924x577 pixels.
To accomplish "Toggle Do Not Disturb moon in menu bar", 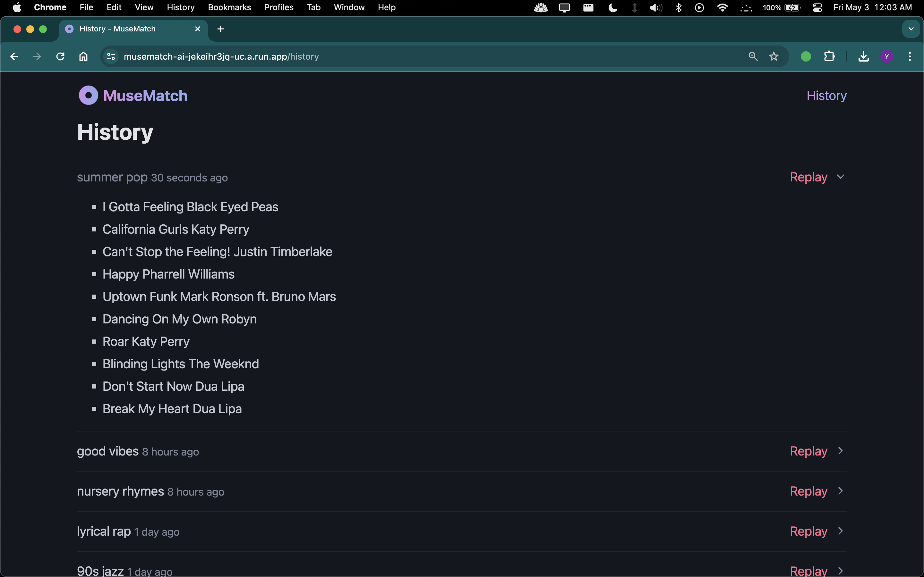I will coord(612,8).
